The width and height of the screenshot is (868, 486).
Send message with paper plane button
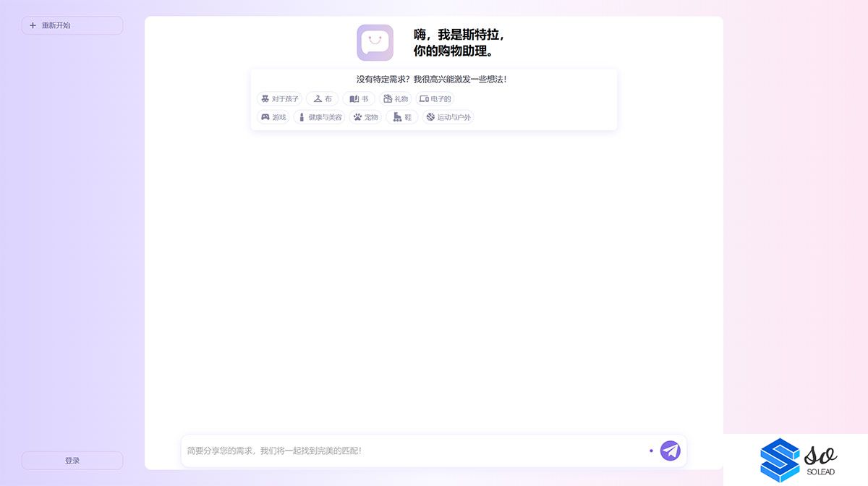pyautogui.click(x=671, y=451)
